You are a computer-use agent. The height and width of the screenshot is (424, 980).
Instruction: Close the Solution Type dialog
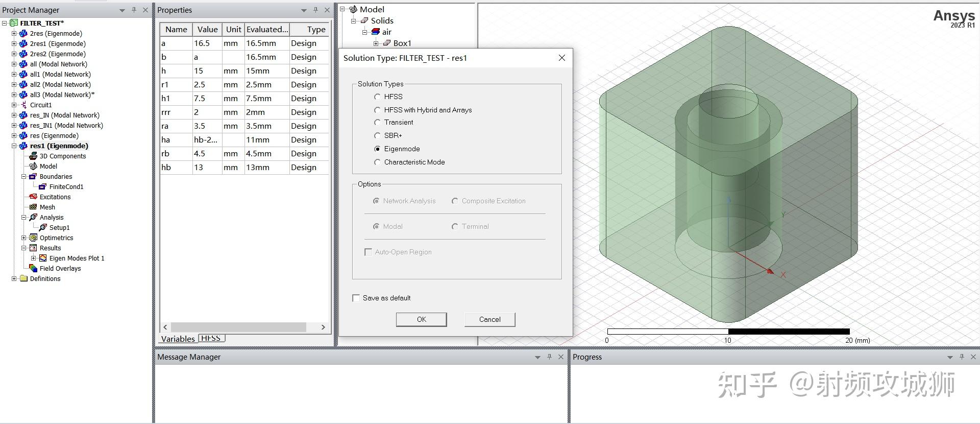click(562, 58)
